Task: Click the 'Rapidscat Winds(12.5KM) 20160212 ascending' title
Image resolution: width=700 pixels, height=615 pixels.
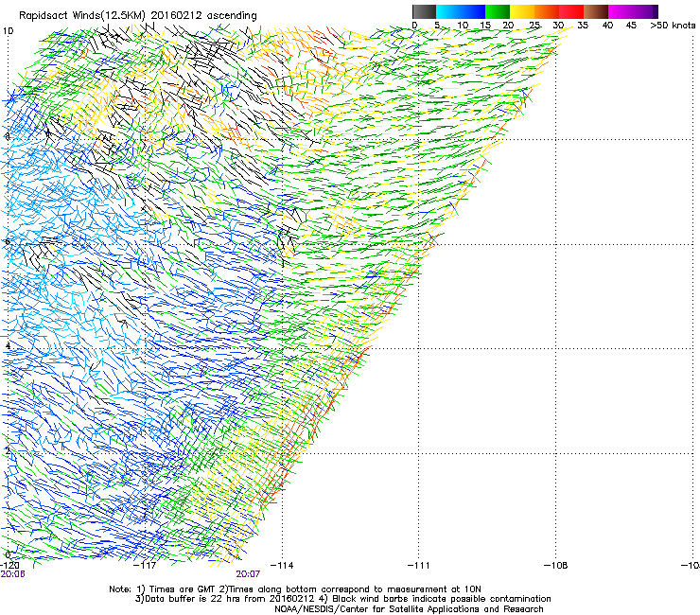Action: point(138,16)
